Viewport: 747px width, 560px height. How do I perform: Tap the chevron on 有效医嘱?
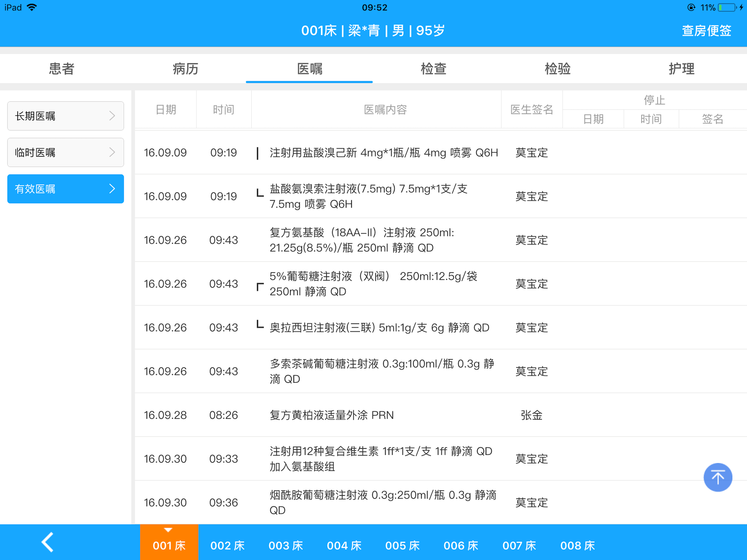(112, 189)
